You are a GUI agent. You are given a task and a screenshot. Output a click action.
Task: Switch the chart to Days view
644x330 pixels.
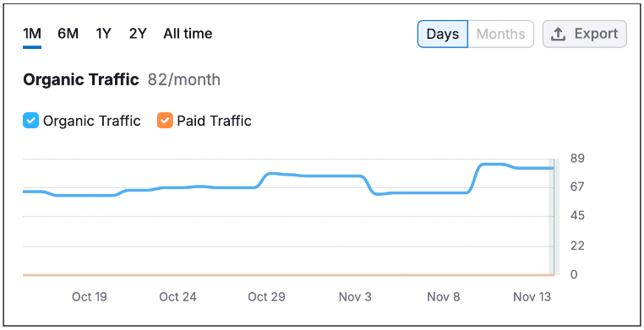point(443,34)
